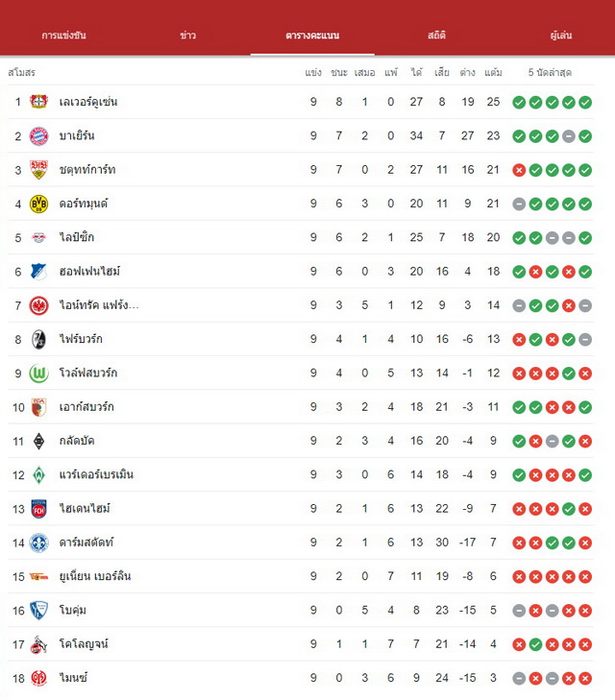615x700 pixels.
Task: Click the Stuttgart club crest
Action: (38, 170)
